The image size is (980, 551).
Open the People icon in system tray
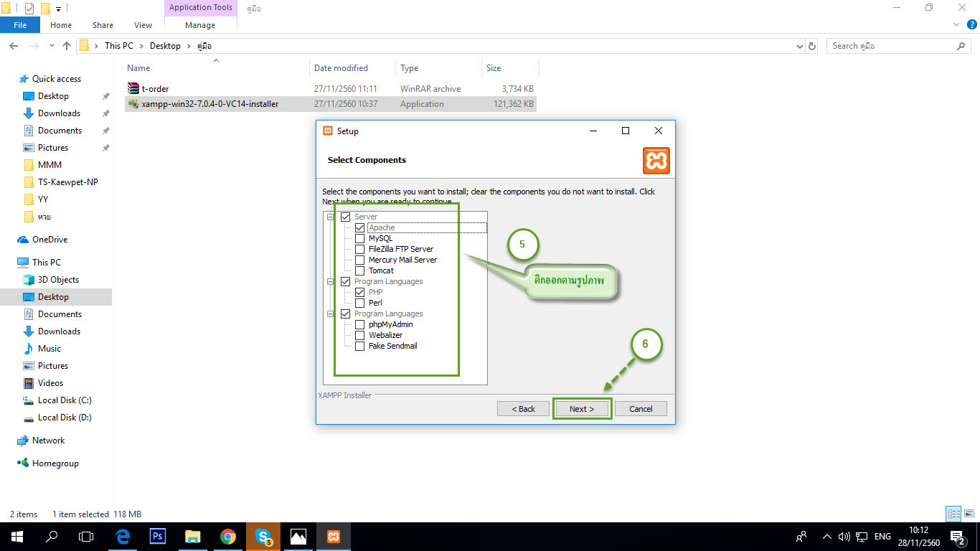pos(801,536)
